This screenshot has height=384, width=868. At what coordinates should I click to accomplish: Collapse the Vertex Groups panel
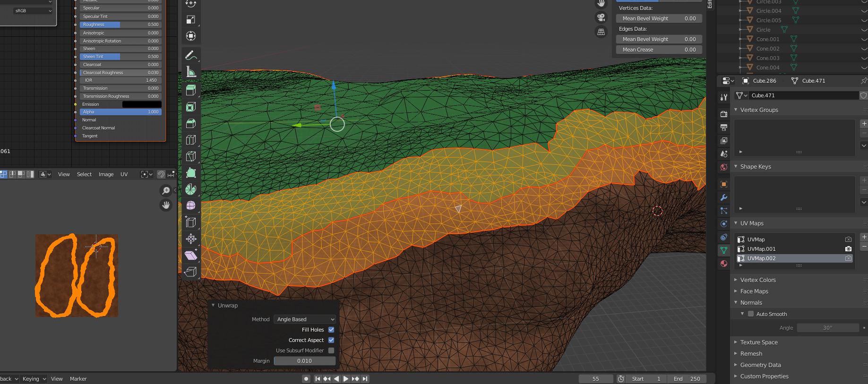coord(736,110)
